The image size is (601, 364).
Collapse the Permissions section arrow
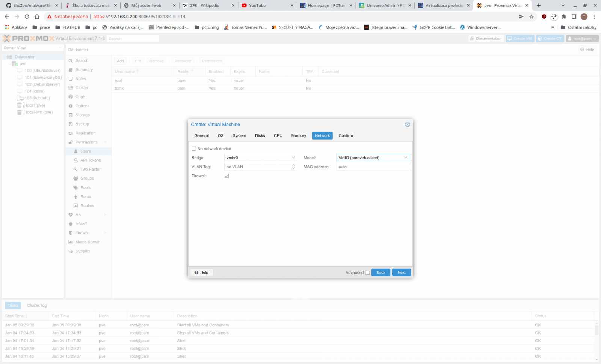pyautogui.click(x=105, y=142)
